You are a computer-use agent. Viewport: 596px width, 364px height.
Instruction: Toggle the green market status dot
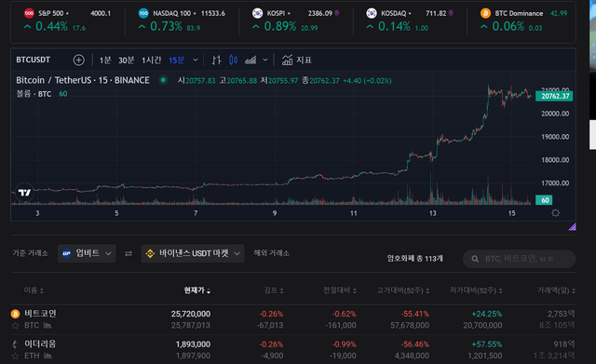tap(163, 80)
